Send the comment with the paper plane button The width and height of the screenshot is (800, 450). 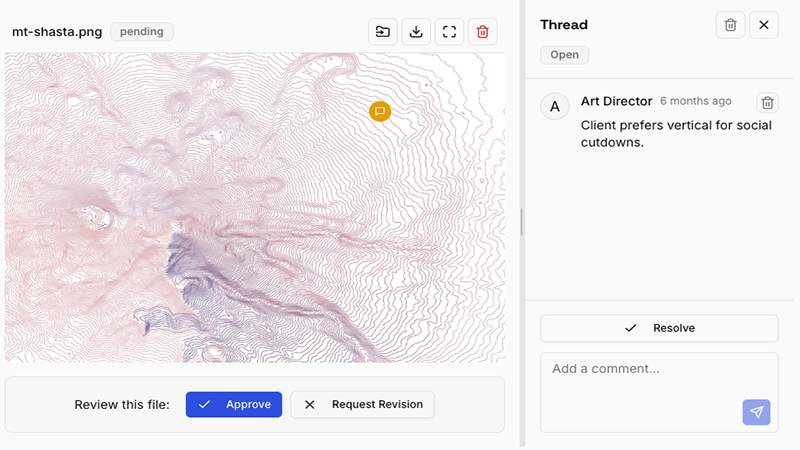point(756,412)
